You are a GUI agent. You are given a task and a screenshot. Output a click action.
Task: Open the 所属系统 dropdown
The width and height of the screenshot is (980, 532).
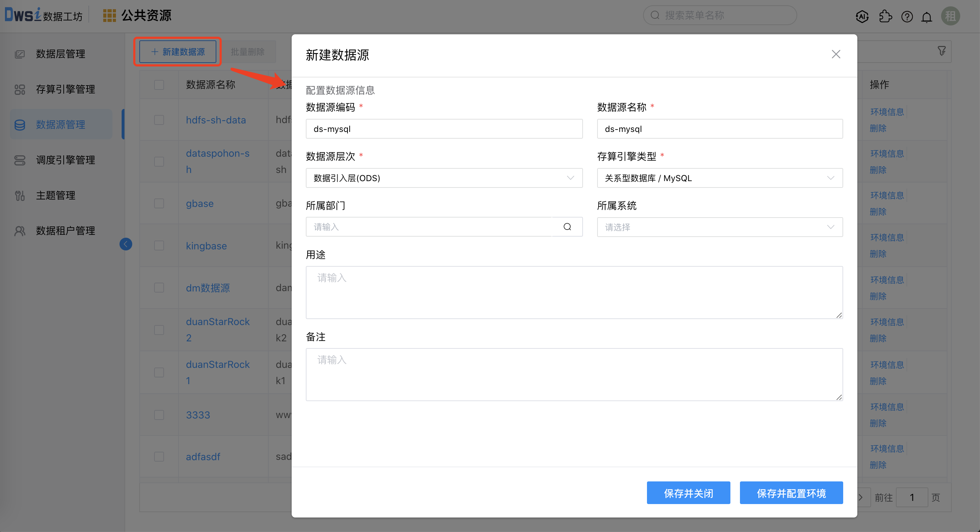pos(719,227)
